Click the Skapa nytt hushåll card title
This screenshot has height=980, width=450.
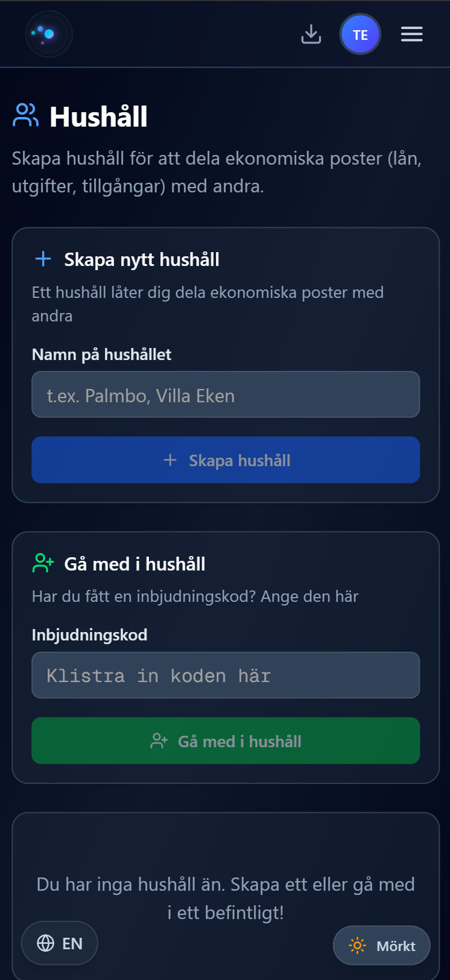[x=142, y=259]
